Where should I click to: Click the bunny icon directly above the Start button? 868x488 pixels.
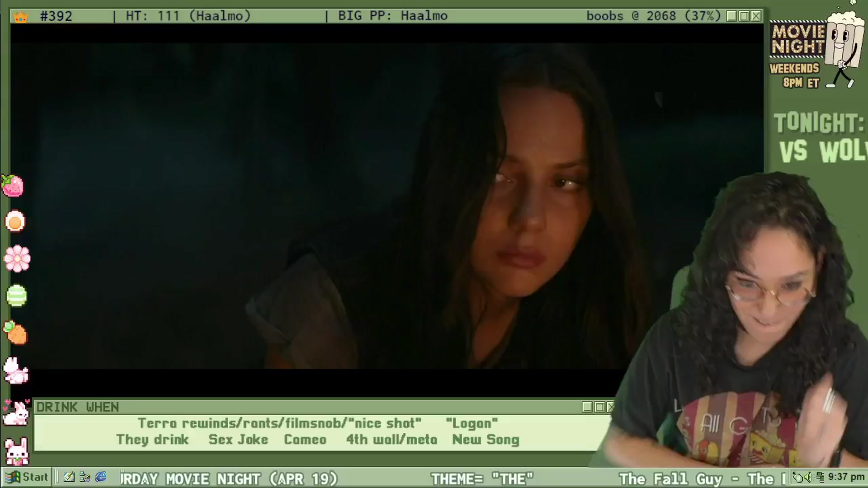[17, 451]
